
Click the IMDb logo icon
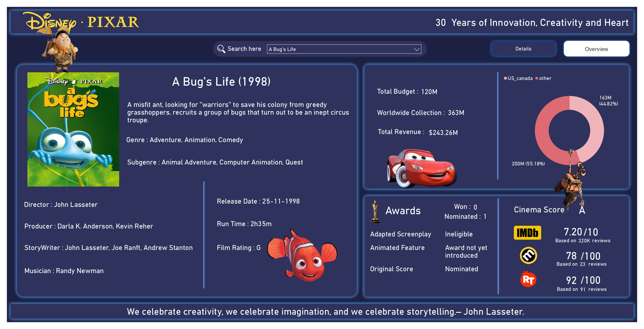point(527,233)
